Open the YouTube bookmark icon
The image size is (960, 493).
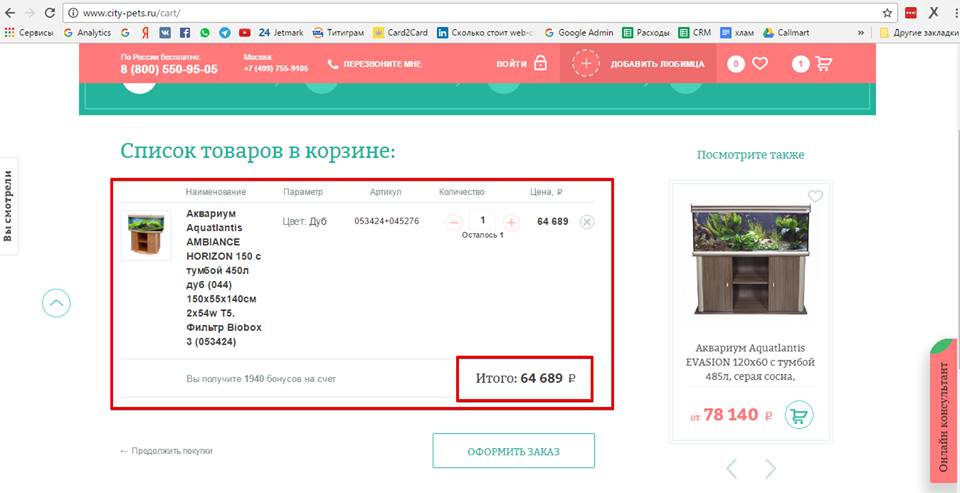coord(245,32)
